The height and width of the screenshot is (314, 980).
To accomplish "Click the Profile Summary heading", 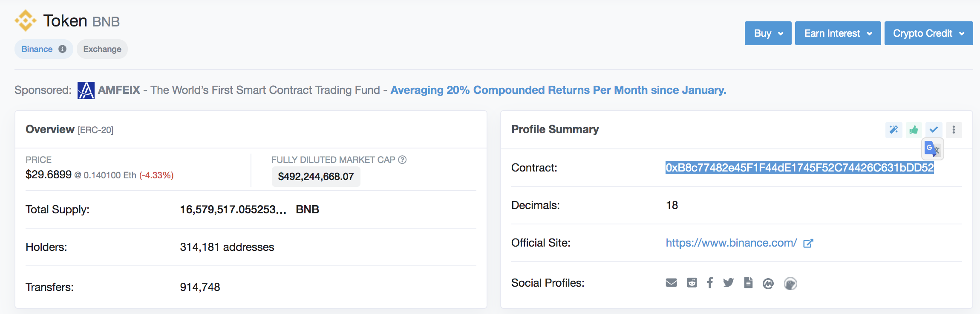I will pyautogui.click(x=555, y=129).
